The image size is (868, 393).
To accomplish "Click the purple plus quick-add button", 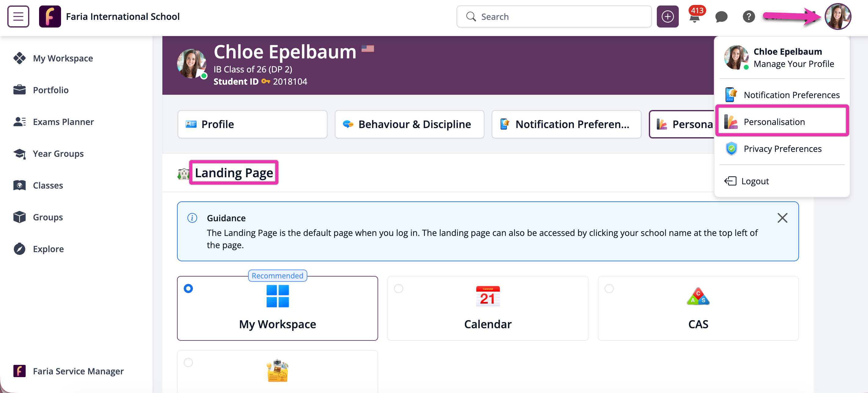I will [667, 17].
